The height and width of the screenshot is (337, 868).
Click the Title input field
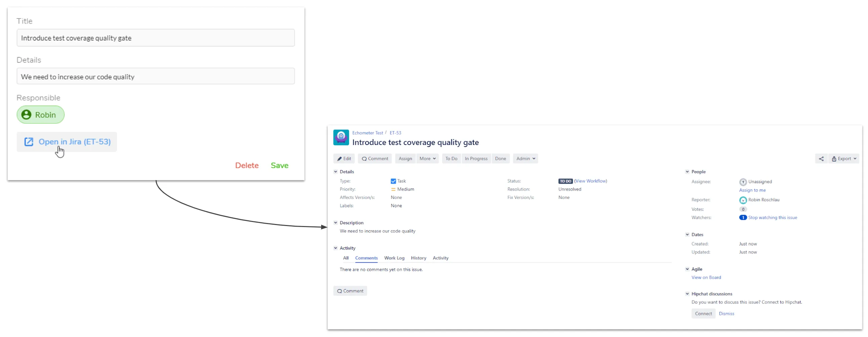156,38
